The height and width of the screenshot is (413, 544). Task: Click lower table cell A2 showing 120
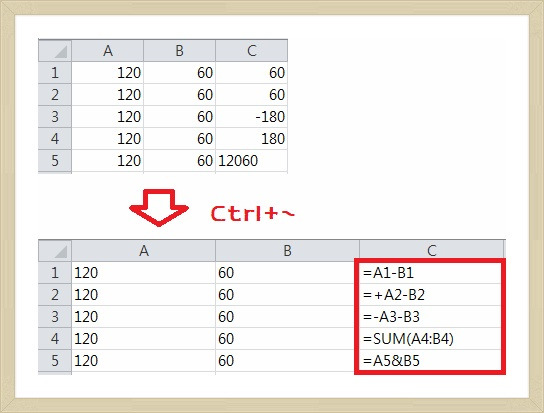click(x=144, y=294)
